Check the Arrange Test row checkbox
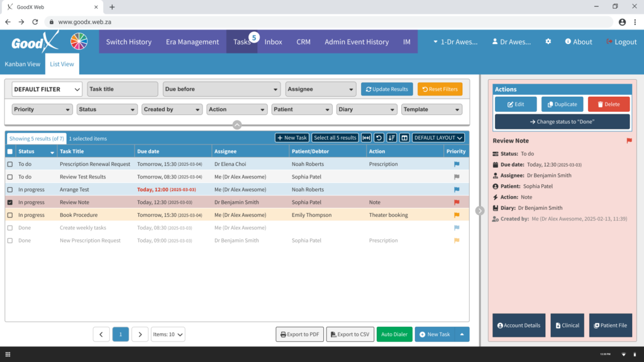644x362 pixels. pos(10,190)
